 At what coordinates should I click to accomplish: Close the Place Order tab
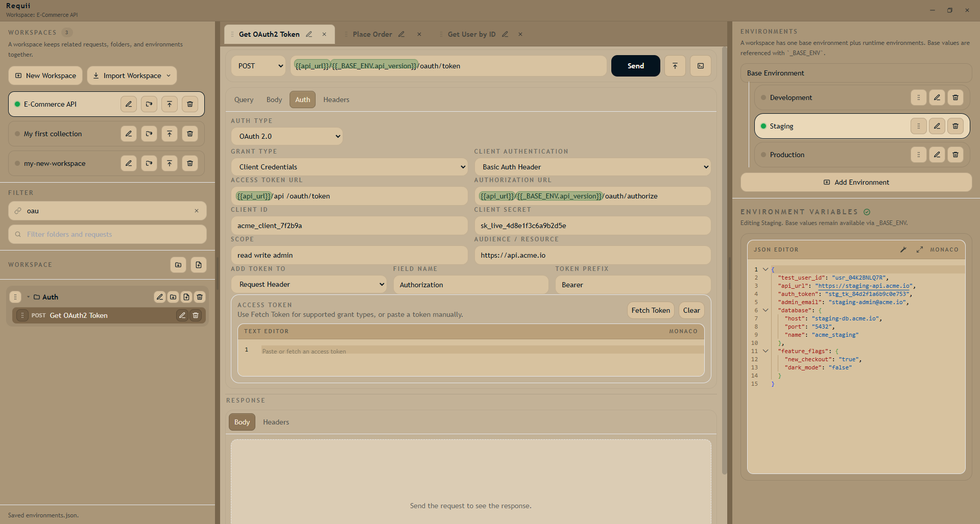419,34
